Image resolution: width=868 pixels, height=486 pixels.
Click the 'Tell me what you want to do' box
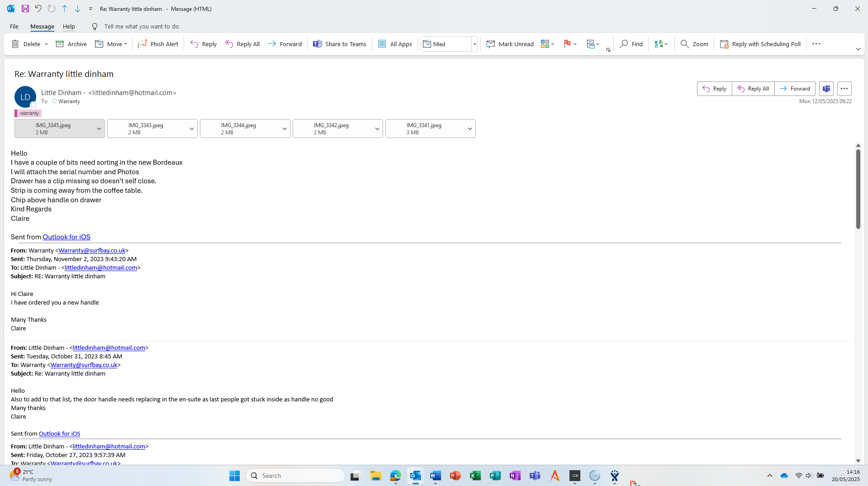click(141, 26)
